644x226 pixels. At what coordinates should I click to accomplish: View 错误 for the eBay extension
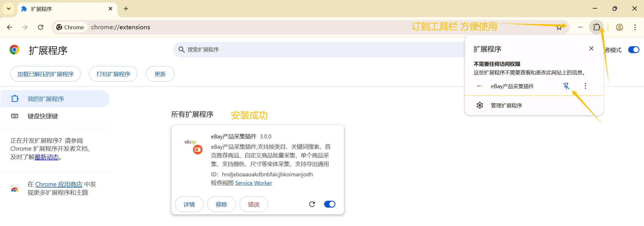pos(254,204)
